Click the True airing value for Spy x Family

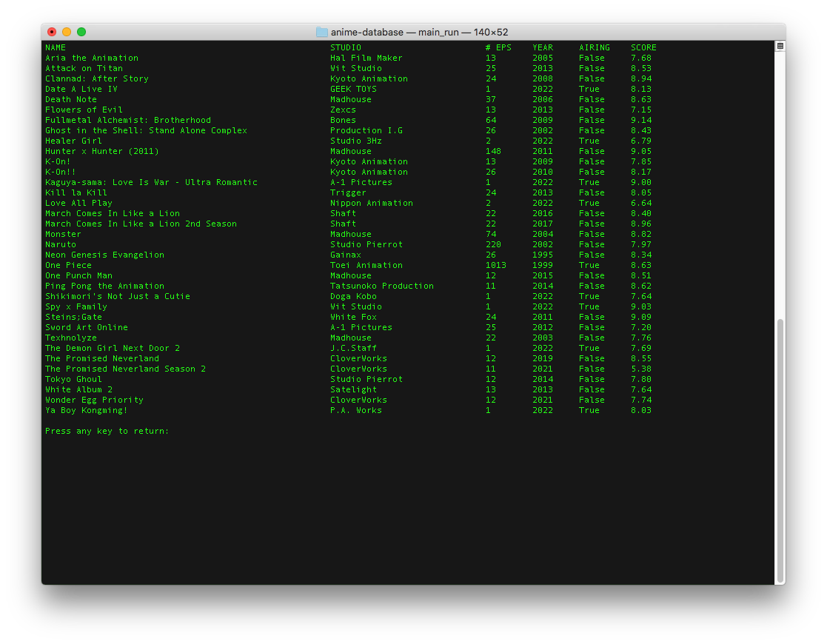589,306
